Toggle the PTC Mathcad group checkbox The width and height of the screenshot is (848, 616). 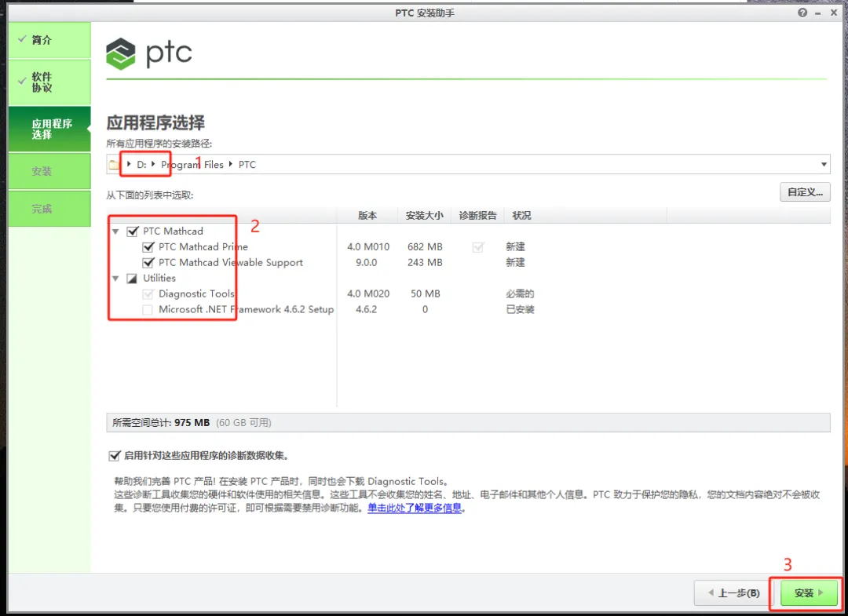pyautogui.click(x=132, y=231)
